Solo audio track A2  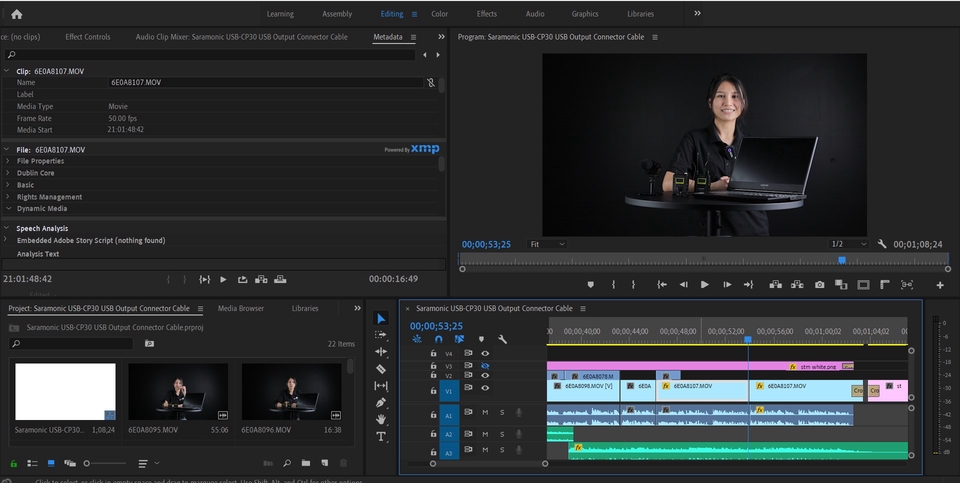point(502,434)
